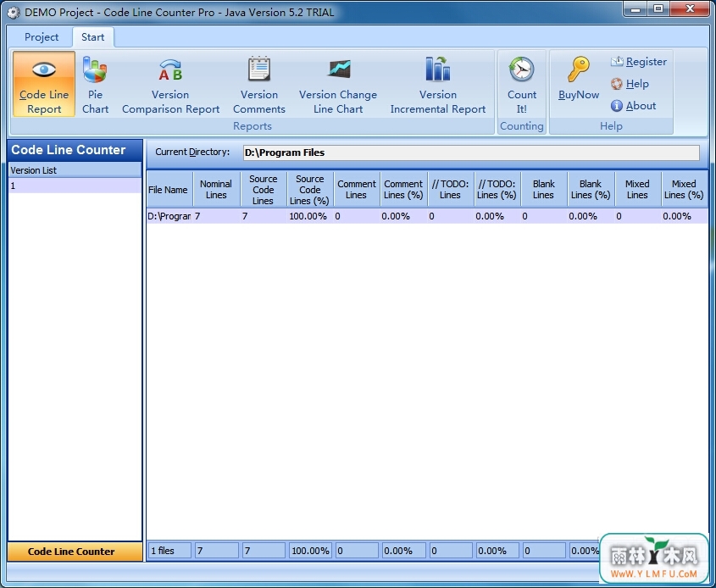Viewport: 716px width, 588px height.
Task: Show Version Change Line Chart icon
Action: (339, 69)
